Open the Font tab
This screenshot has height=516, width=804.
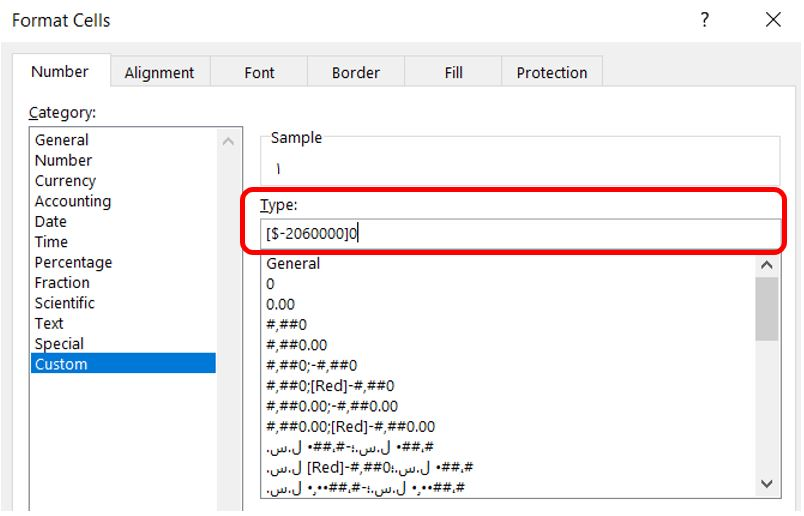259,72
